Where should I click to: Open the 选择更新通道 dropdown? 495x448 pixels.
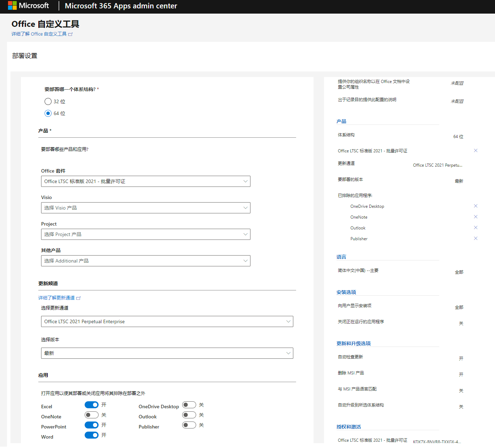(x=167, y=321)
